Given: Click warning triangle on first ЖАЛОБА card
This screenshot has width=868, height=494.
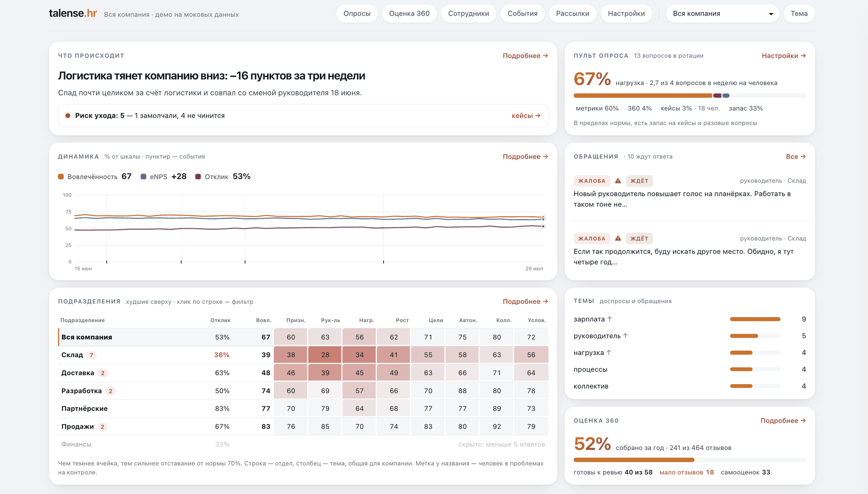Looking at the screenshot, I should 618,181.
